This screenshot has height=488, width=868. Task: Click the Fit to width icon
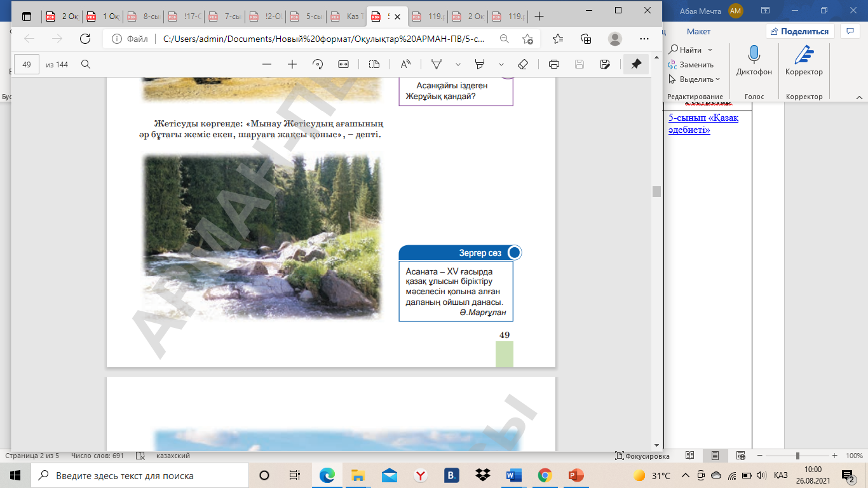344,64
